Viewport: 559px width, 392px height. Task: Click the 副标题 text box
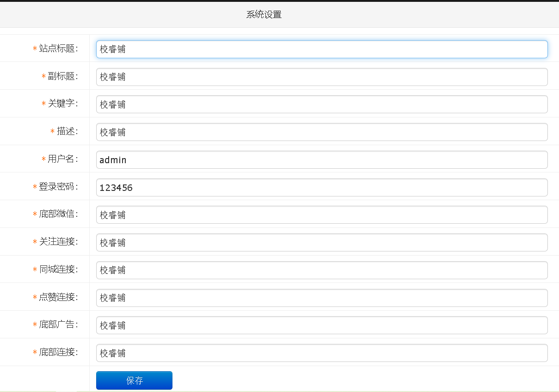point(321,77)
